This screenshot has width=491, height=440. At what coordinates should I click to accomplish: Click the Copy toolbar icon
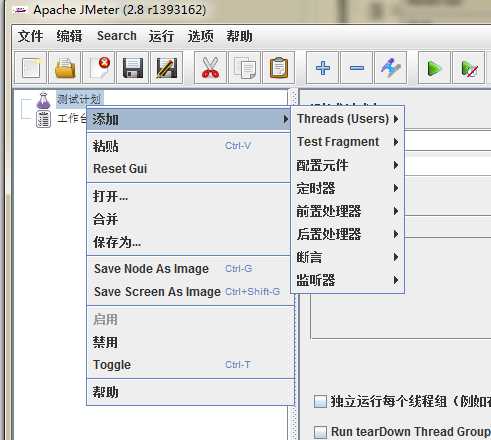tap(245, 68)
